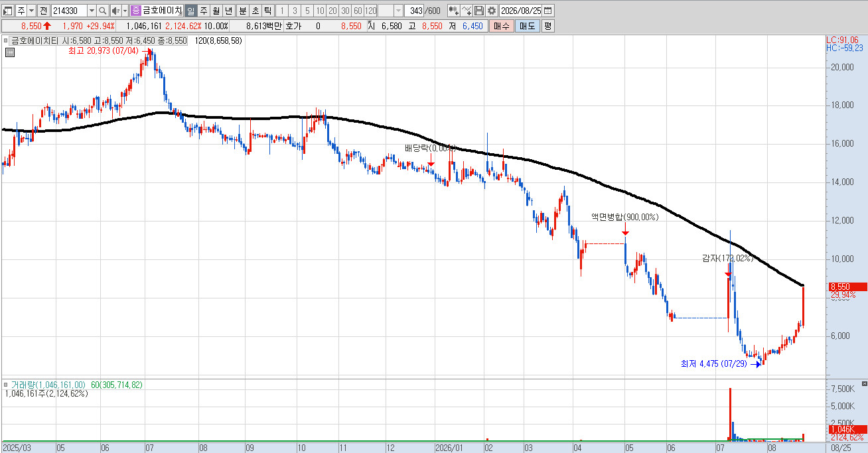Switch to 월 monthly chart period

click(x=216, y=11)
